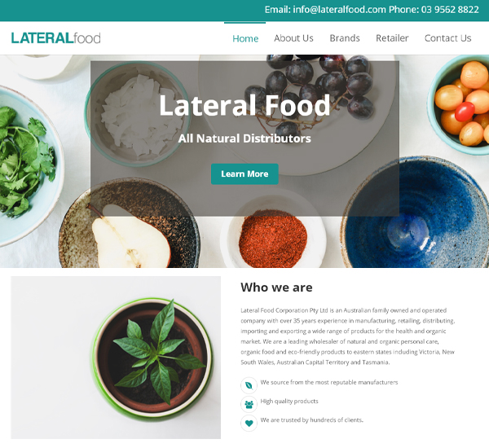489x448 pixels.
Task: Click the people group icon beside High quality products
Action: click(x=249, y=404)
